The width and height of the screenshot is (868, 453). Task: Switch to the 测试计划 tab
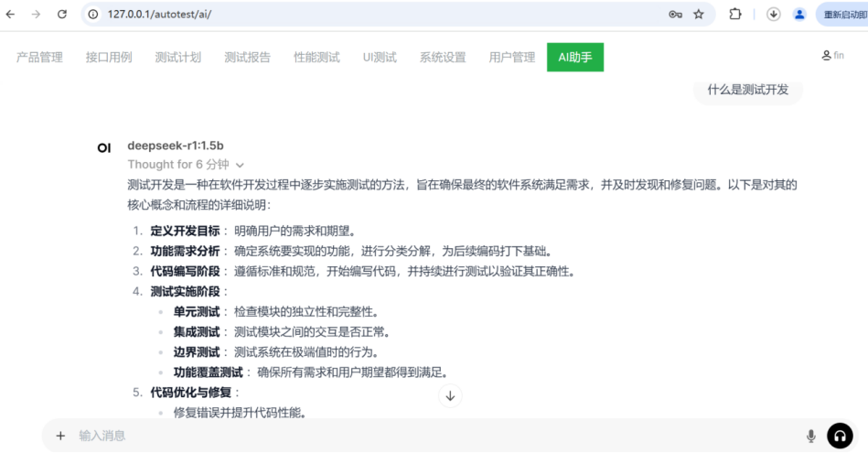(x=177, y=57)
